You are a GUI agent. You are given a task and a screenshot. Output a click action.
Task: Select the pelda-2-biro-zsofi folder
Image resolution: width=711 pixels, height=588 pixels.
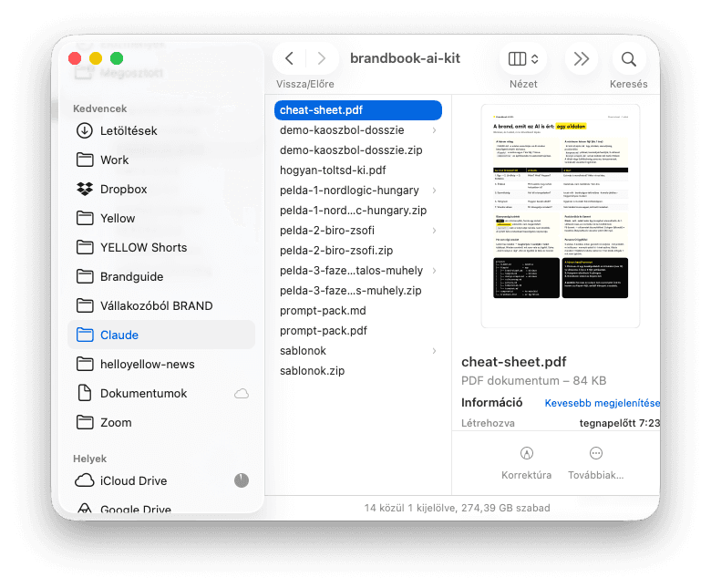[357, 231]
